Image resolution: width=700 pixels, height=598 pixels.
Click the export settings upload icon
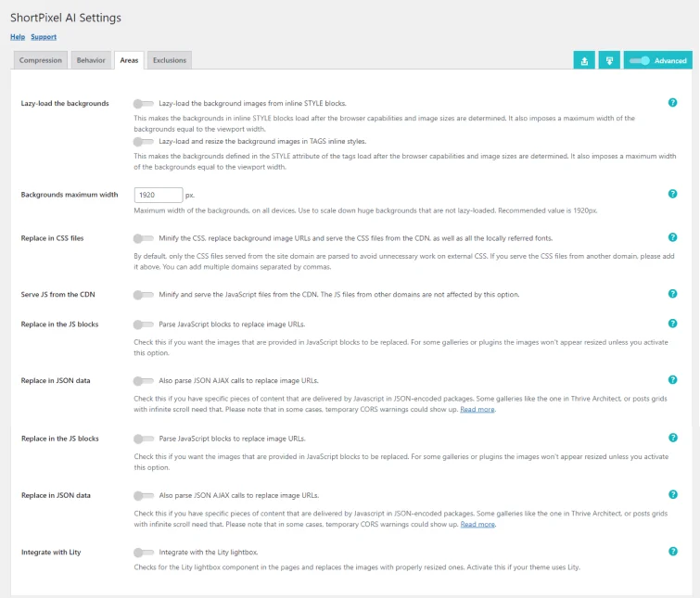[x=584, y=60]
